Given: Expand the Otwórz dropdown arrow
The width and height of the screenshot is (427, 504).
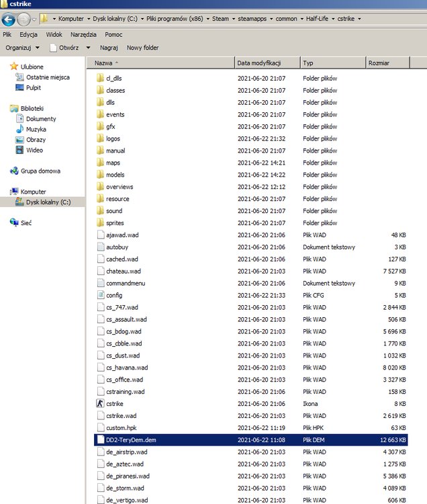Looking at the screenshot, I should click(x=88, y=48).
